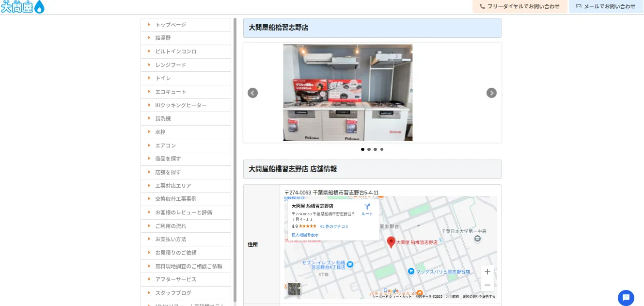644x306 pixels.
Task: Click the マックスバリュ習志野台店 map marker
Action: point(411,272)
